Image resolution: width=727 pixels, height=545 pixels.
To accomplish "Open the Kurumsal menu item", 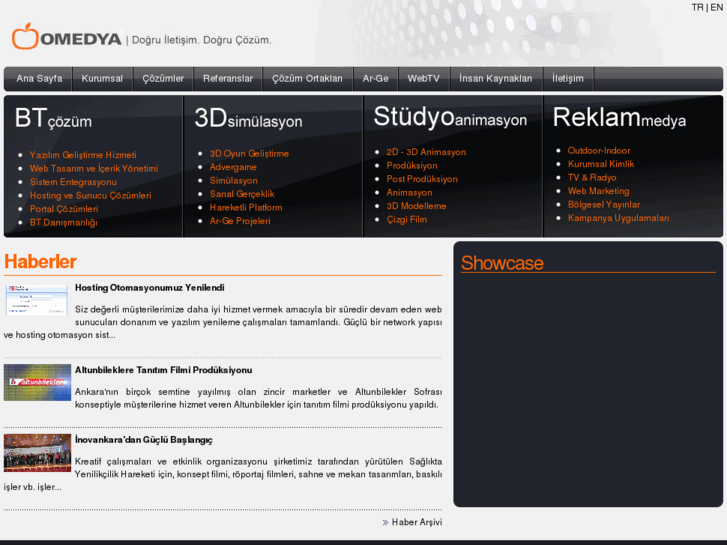I will [102, 78].
